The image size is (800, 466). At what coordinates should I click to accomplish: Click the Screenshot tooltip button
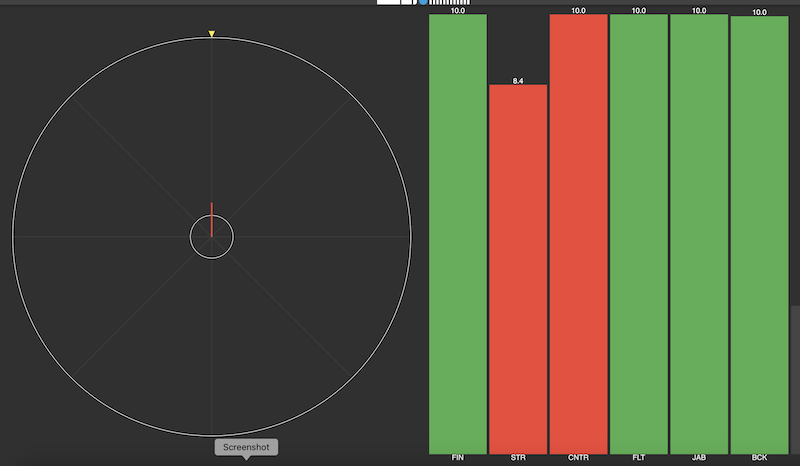point(245,447)
